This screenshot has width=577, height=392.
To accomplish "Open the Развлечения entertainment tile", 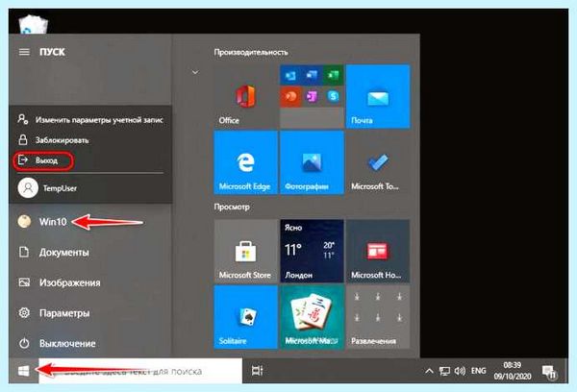I will click(378, 317).
